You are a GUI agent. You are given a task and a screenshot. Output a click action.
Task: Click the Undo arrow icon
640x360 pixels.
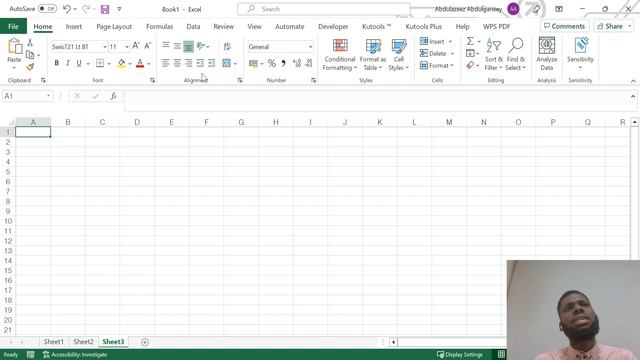pos(67,9)
